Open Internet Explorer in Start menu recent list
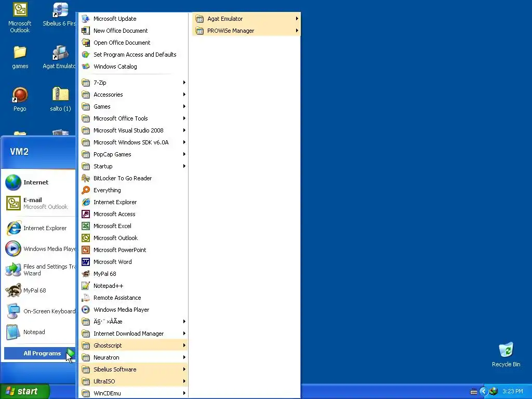Image resolution: width=532 pixels, height=399 pixels. [x=39, y=228]
